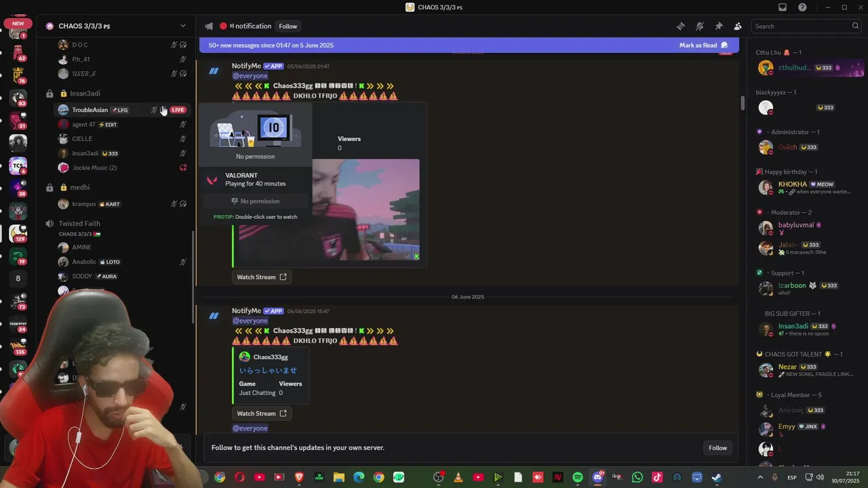Open Microsoft Edge from the taskbar
This screenshot has height=488, width=868.
359,477
